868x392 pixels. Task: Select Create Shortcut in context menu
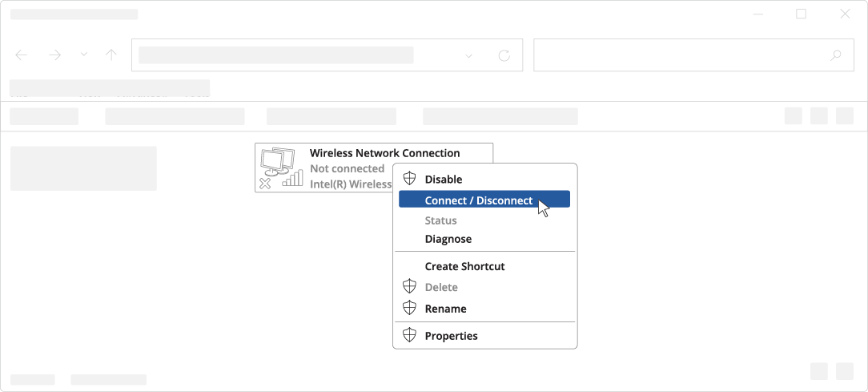[x=464, y=266]
